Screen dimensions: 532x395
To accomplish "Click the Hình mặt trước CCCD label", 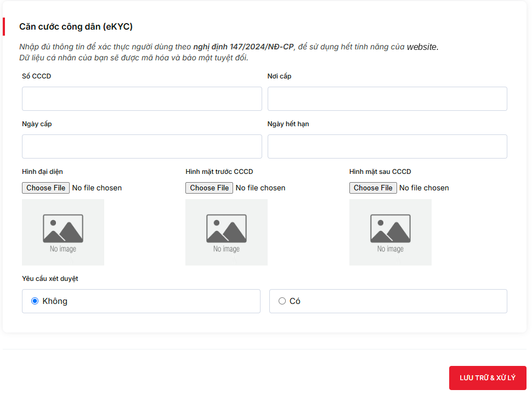I will 219,172.
